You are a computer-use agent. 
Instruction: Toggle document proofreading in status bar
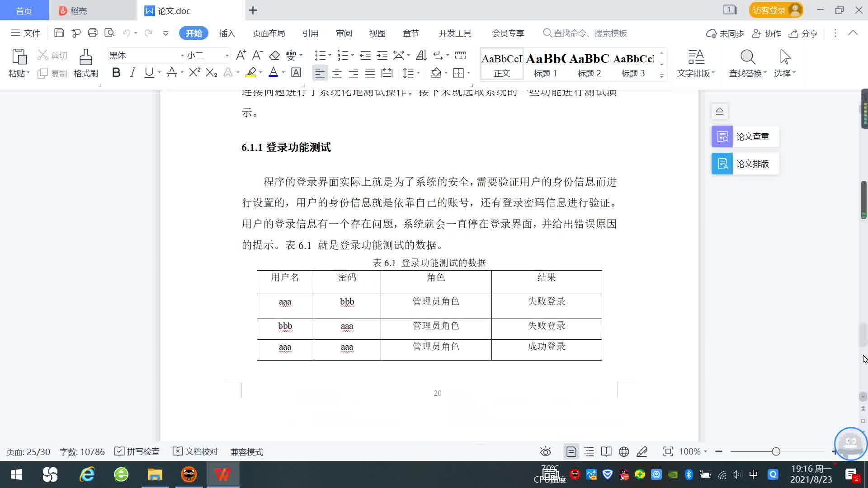click(x=195, y=451)
